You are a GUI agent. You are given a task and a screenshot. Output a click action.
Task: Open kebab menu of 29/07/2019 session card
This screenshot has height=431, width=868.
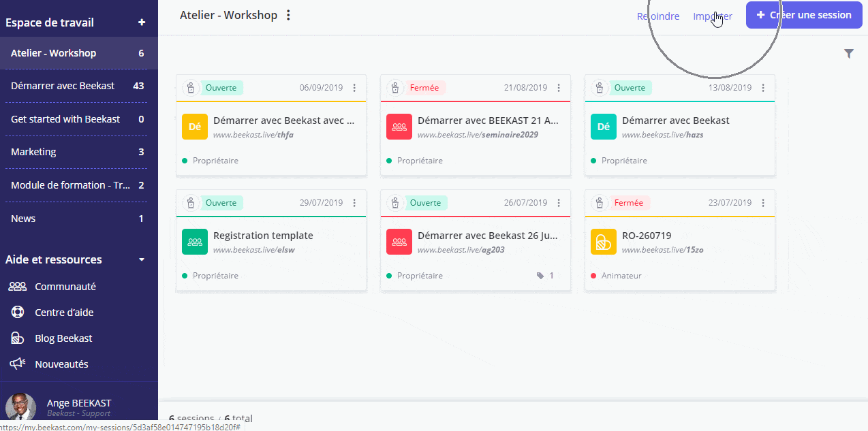coord(354,203)
